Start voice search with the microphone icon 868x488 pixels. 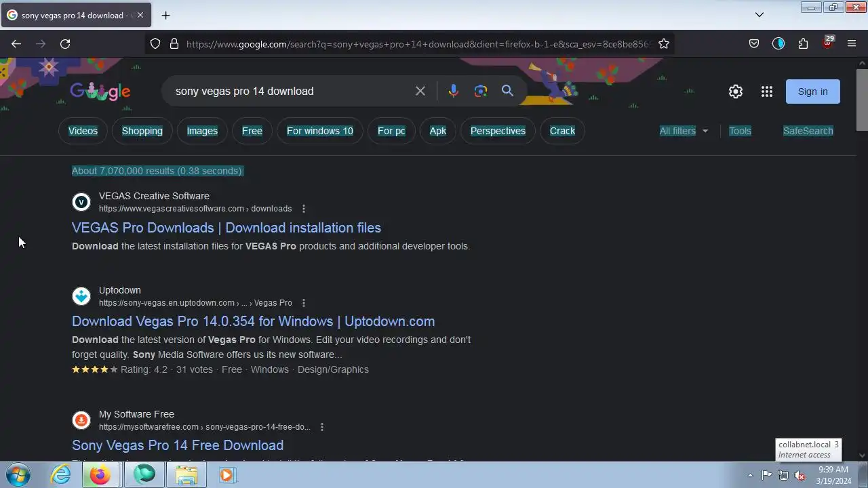pos(454,91)
